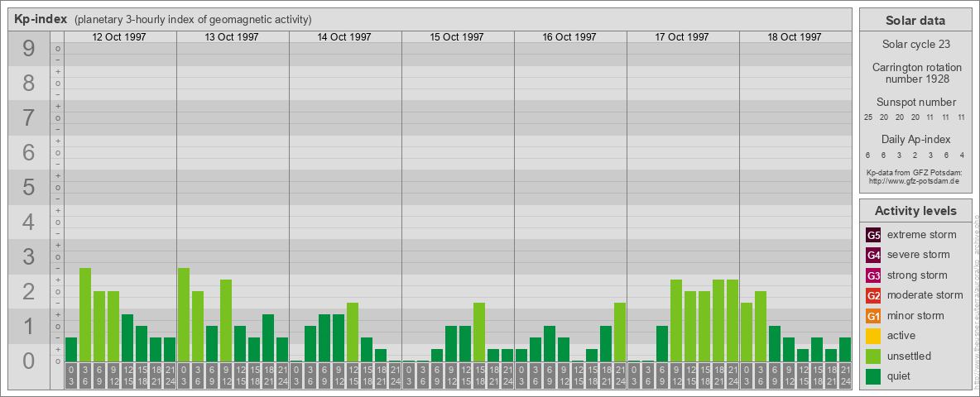980x397 pixels.
Task: Click the G1 minor storm icon
Action: (874, 316)
